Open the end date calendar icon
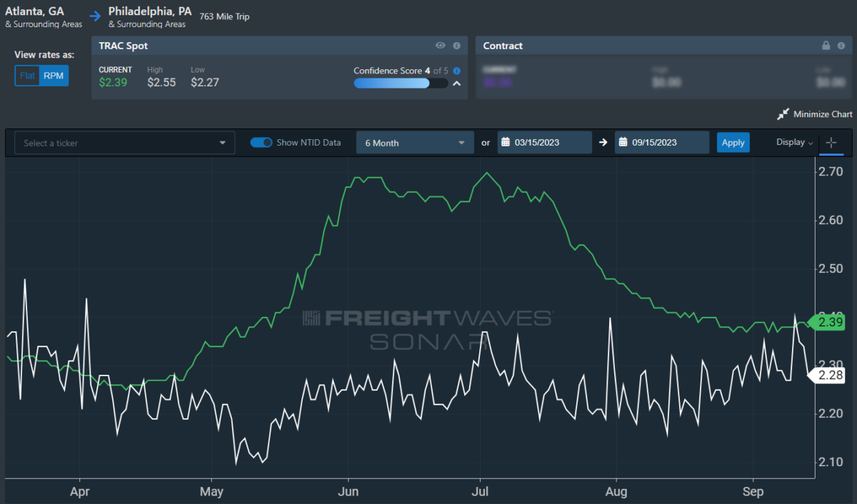The width and height of the screenshot is (857, 504). pyautogui.click(x=622, y=142)
